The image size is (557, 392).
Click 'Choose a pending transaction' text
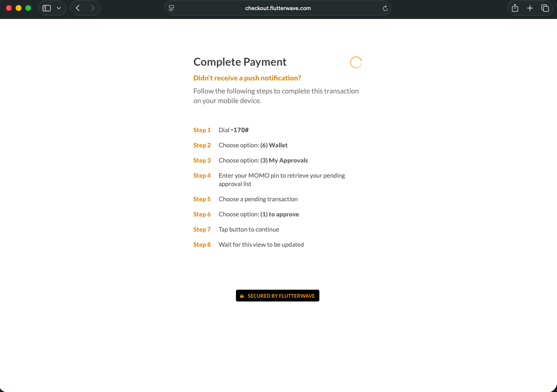pyautogui.click(x=258, y=199)
